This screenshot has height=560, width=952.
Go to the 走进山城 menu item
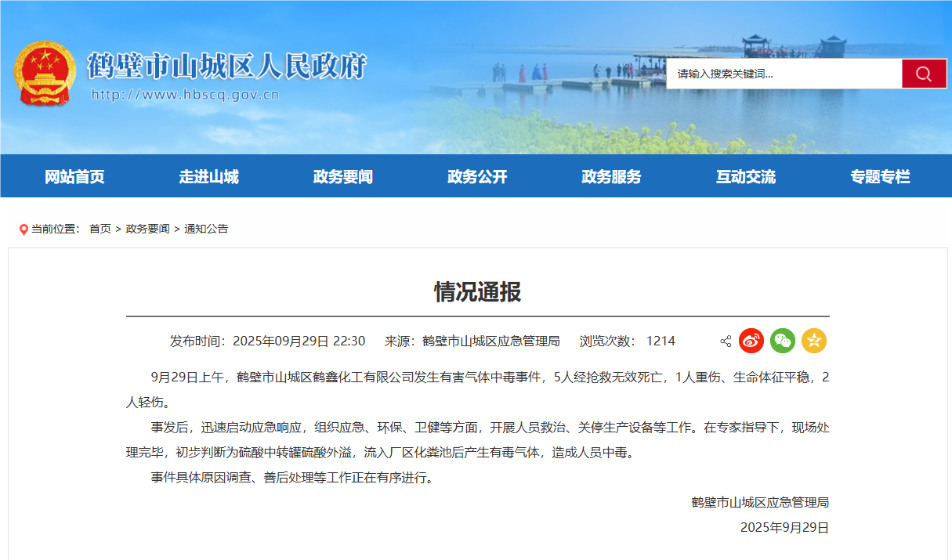tap(208, 177)
